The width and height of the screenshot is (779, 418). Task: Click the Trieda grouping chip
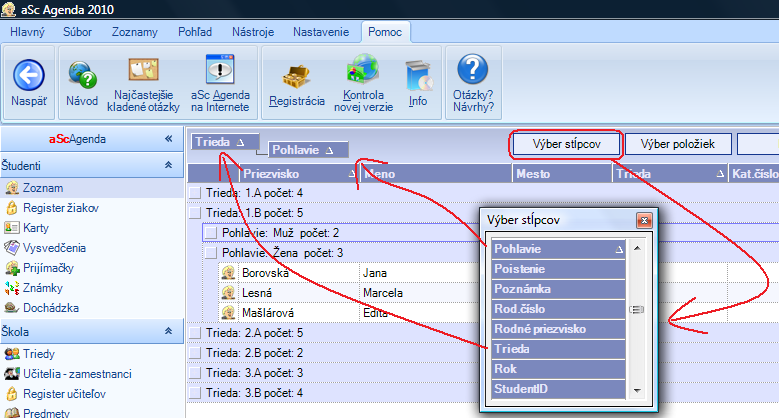[225, 142]
